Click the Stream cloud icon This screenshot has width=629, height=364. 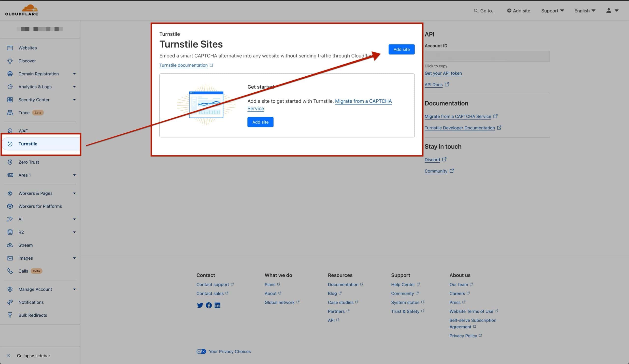point(10,245)
